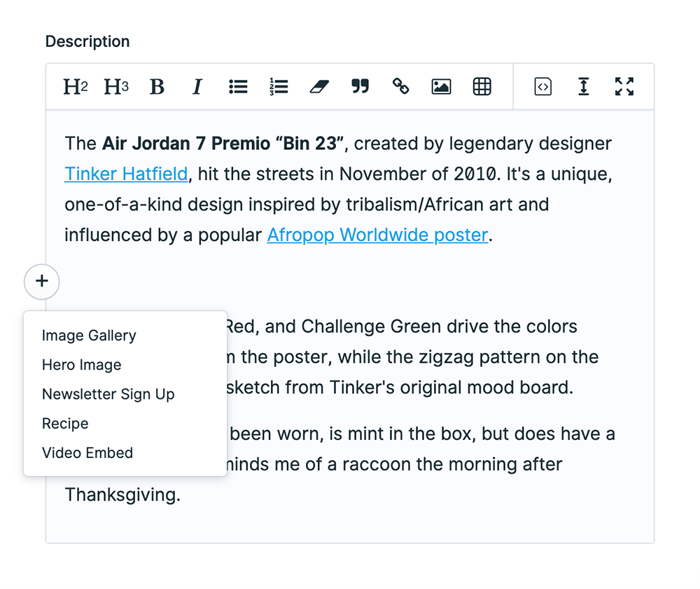Insert a hyperlink with the link tool
Viewport: 700px width, 589px height.
coord(400,86)
